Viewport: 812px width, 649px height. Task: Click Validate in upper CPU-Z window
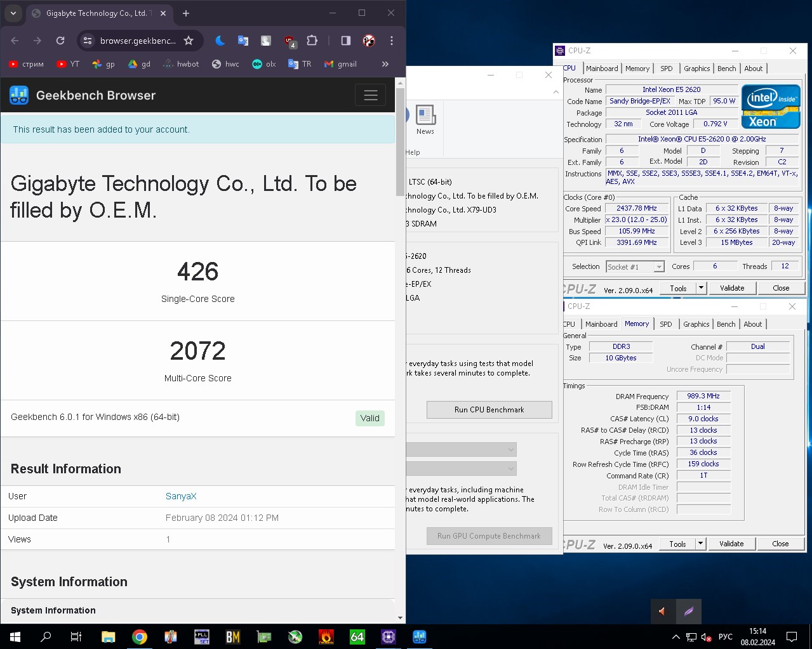(732, 288)
